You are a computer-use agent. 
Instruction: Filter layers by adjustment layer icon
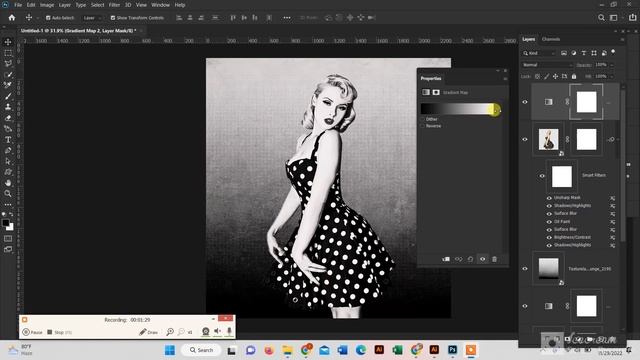574,53
